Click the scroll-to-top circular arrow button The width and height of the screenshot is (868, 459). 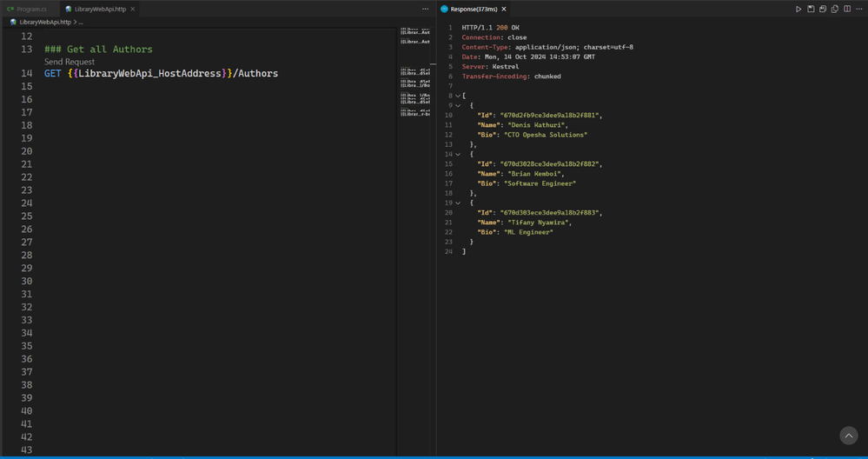(849, 436)
